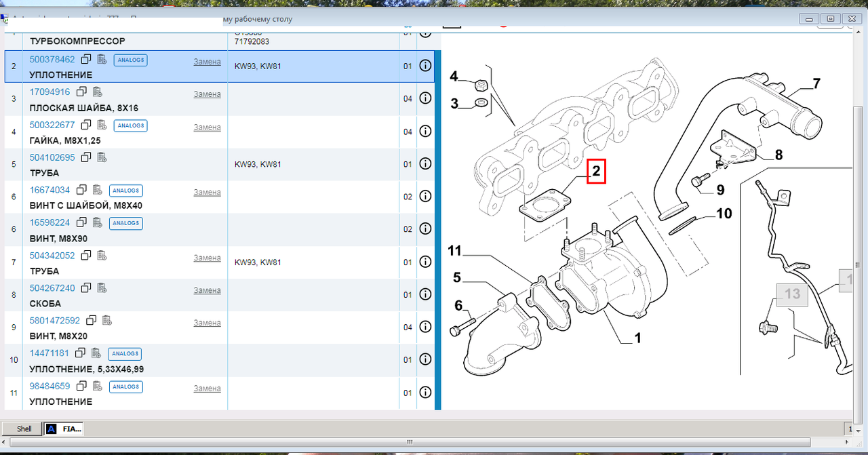Viewport: 868px width, 455px height.
Task: Click clipboard icon next to 17094916
Action: point(96,92)
